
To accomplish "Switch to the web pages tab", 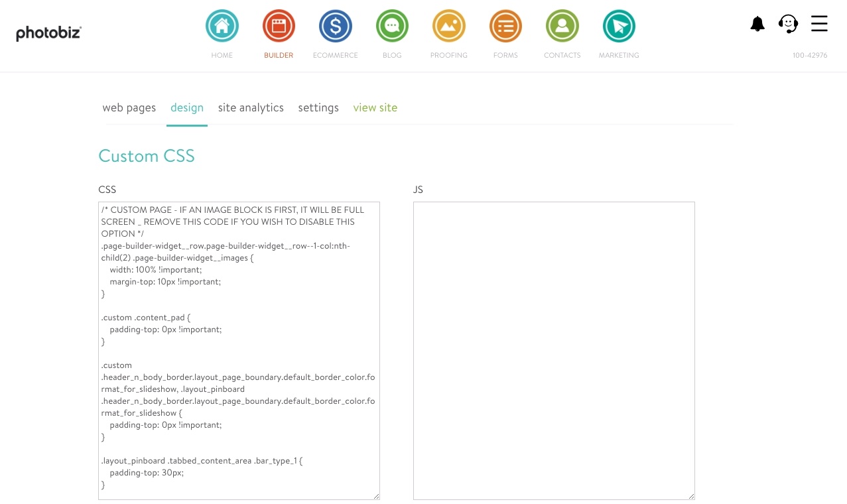I will [x=129, y=107].
